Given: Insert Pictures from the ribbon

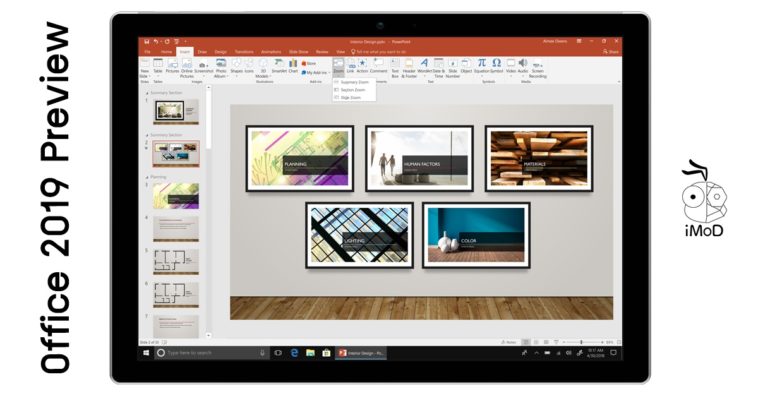Looking at the screenshot, I should (172, 66).
